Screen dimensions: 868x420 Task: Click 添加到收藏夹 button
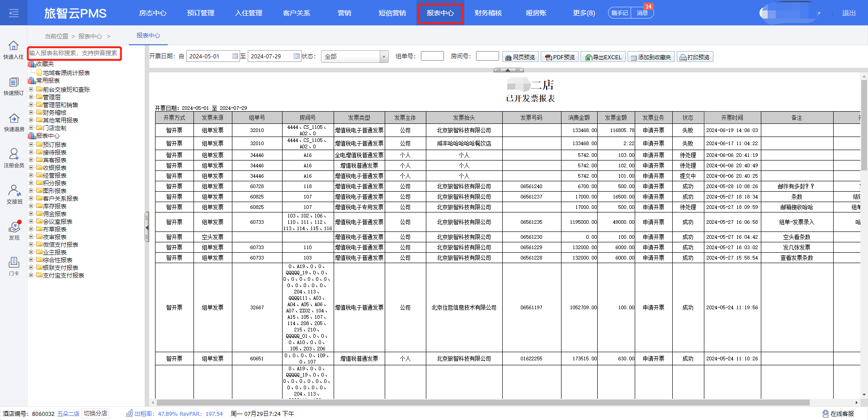point(651,57)
